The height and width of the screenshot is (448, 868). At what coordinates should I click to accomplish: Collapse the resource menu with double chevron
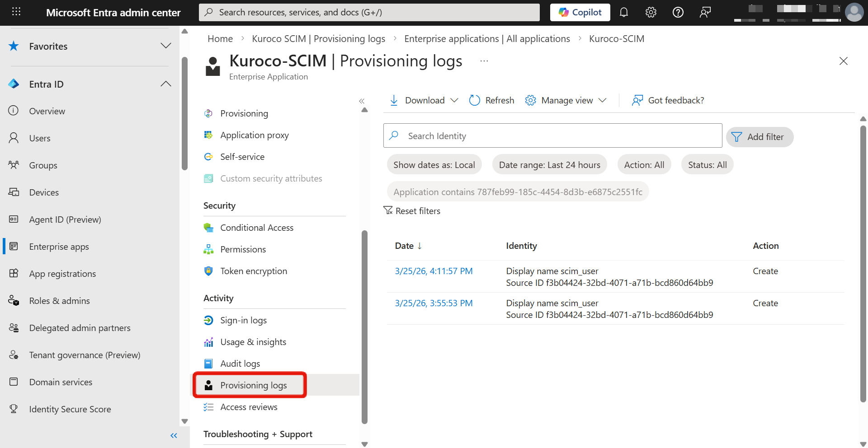[362, 101]
